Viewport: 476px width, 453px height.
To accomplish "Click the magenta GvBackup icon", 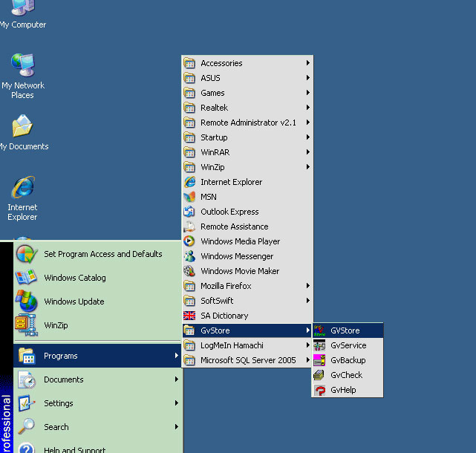I will [x=319, y=360].
